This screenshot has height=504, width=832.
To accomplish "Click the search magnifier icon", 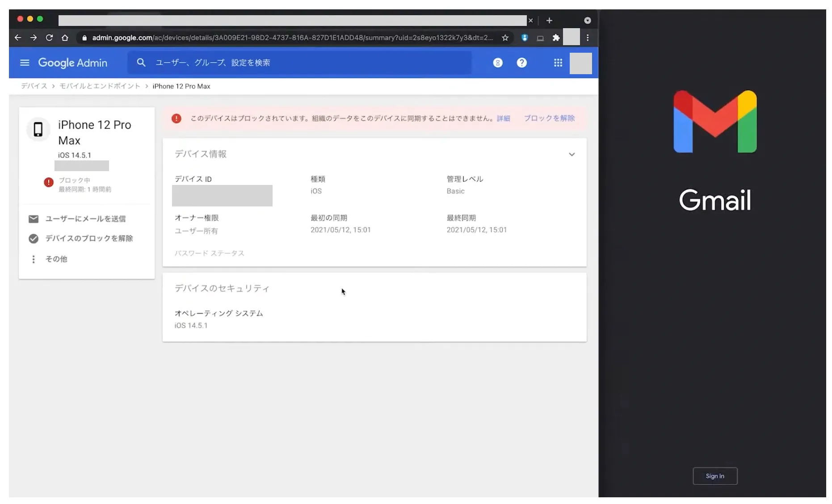I will coord(141,63).
